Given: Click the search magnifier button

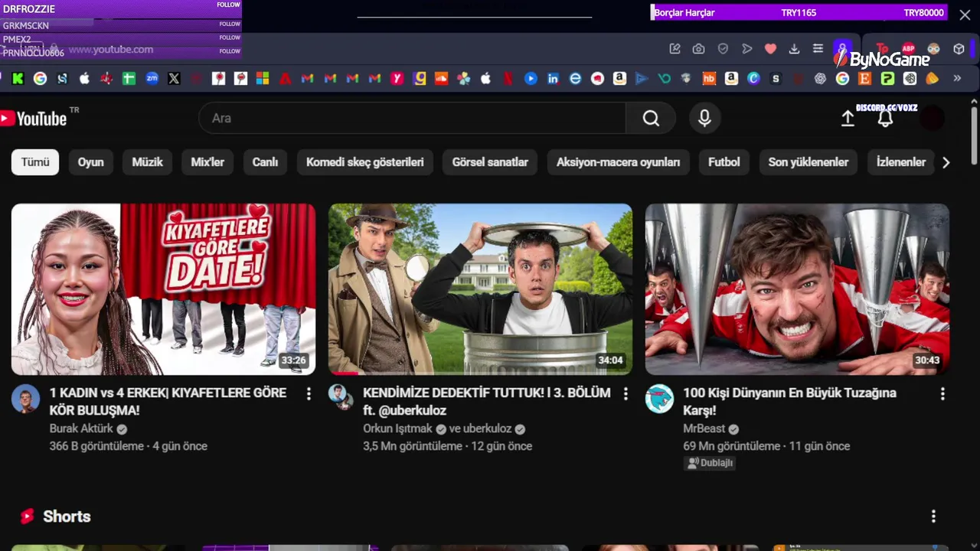Looking at the screenshot, I should point(651,118).
